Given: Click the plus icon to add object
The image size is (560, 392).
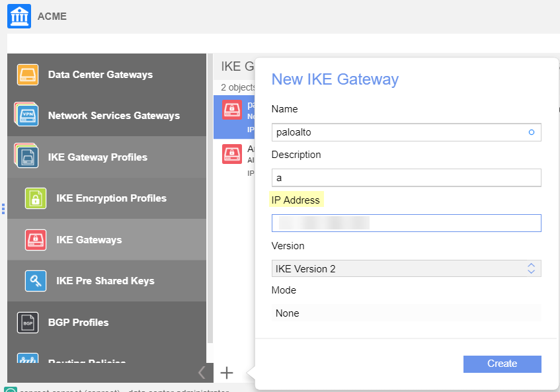Looking at the screenshot, I should click(227, 373).
